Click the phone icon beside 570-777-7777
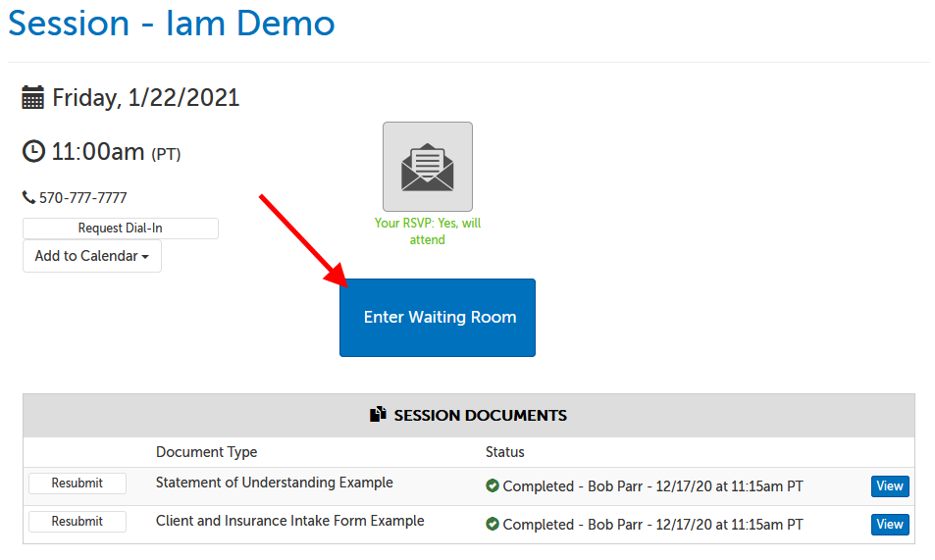Viewport: 935px width, 560px height. click(x=28, y=198)
